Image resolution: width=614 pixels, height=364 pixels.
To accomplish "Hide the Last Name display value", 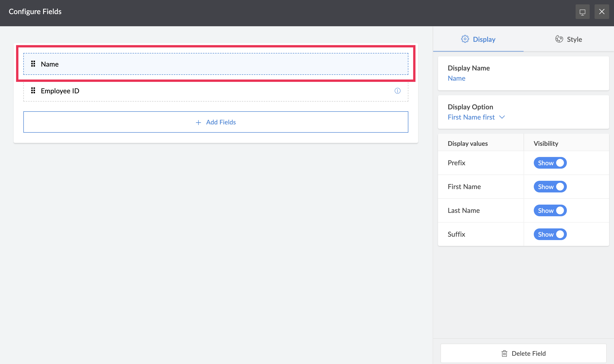I will 550,210.
